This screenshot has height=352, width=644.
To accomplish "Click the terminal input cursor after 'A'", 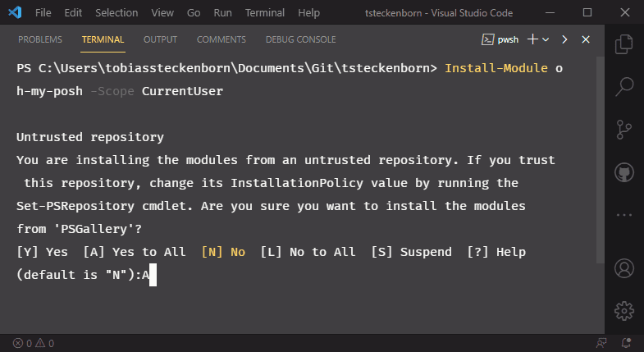I will tap(153, 275).
